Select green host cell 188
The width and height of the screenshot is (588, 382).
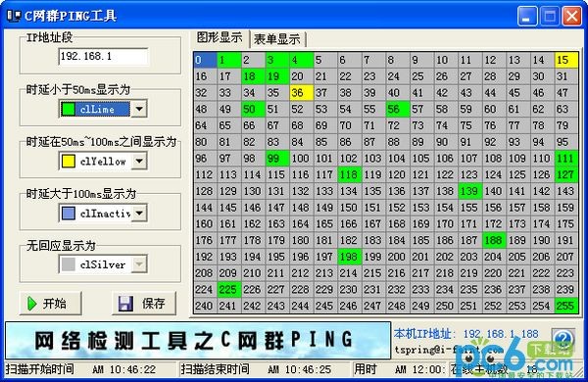pyautogui.click(x=494, y=240)
